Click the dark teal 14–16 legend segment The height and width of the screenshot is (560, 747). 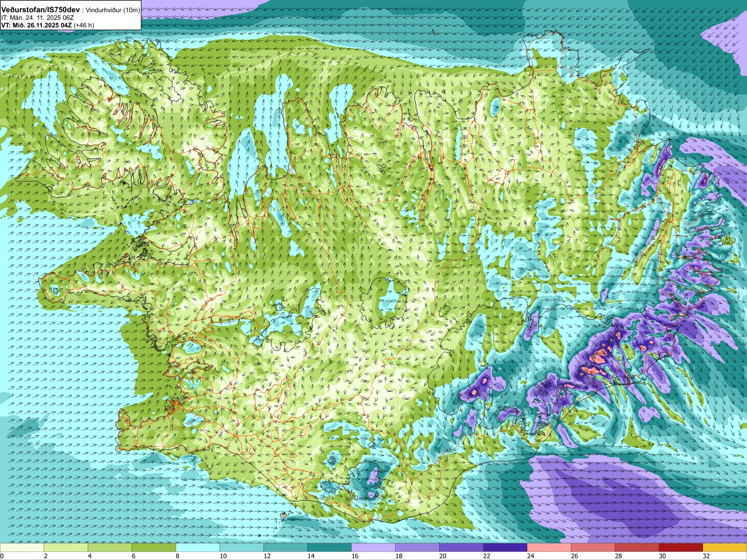pos(329,548)
